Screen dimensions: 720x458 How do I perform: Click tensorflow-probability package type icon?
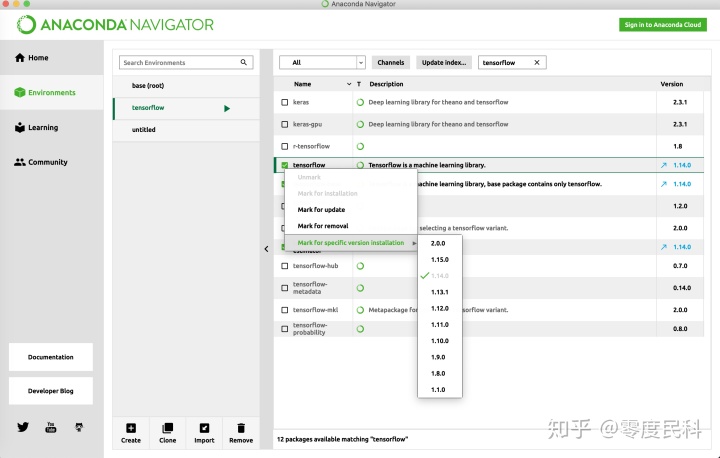pyautogui.click(x=360, y=329)
